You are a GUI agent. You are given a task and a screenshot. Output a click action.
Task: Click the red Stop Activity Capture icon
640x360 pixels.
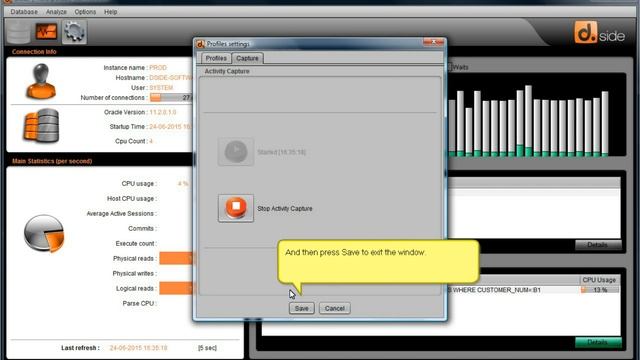click(x=236, y=208)
